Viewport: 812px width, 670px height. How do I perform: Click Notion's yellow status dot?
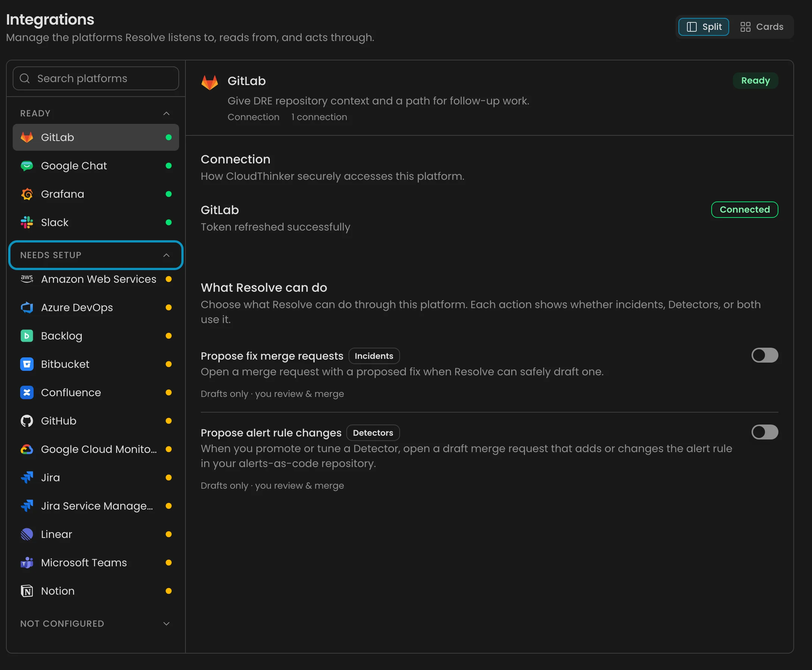click(168, 591)
